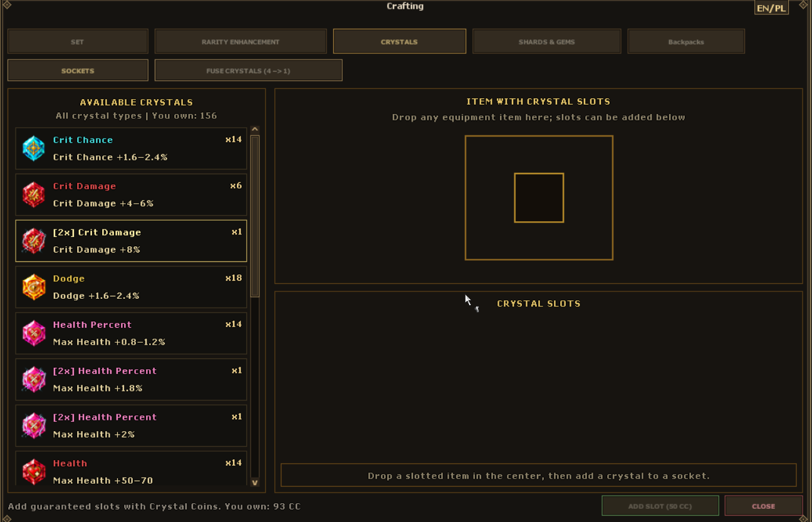
Task: Toggle the EN/PL language switch
Action: (771, 8)
